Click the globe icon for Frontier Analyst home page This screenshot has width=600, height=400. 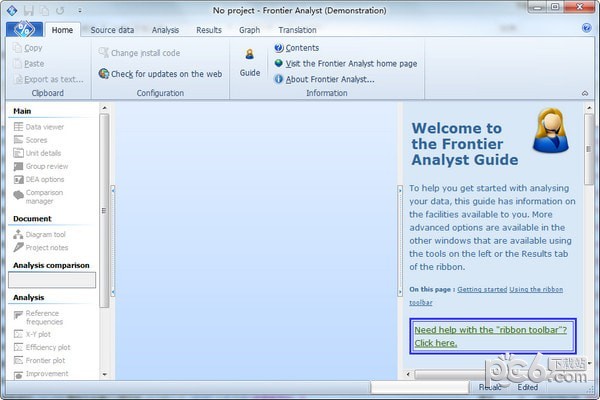coord(279,63)
